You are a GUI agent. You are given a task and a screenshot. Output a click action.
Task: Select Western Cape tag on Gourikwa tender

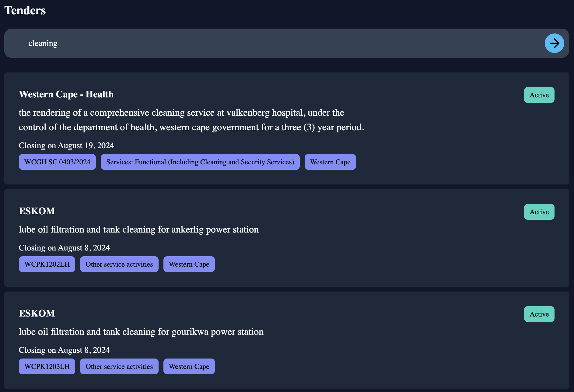tap(189, 366)
